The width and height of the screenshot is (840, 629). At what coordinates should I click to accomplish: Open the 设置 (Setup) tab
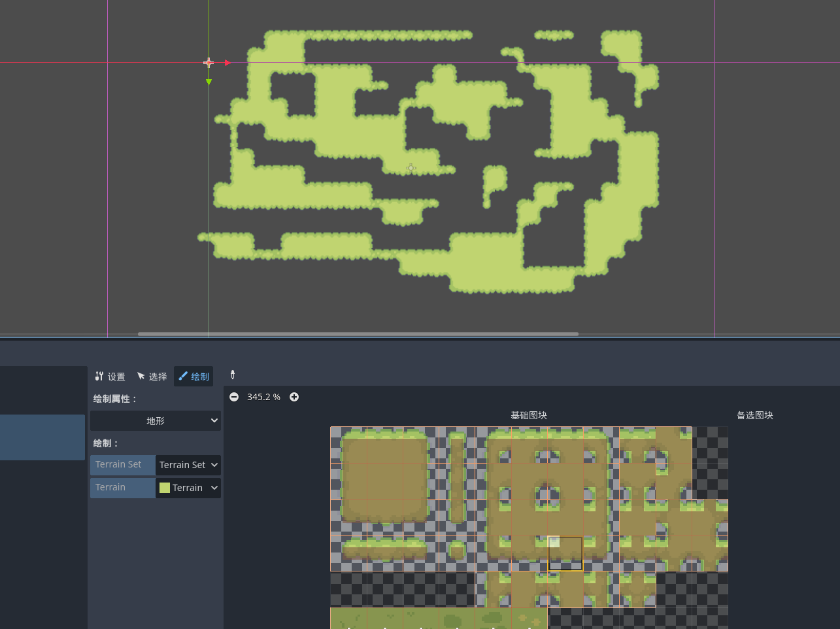click(110, 377)
